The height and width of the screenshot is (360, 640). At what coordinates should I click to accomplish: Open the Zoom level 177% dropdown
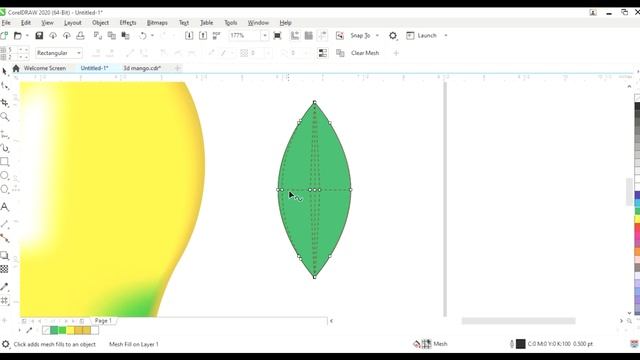pos(265,36)
